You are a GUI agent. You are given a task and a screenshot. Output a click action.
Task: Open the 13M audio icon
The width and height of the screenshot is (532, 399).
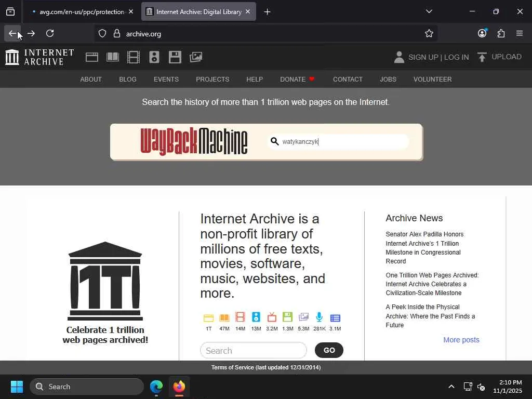tap(256, 322)
